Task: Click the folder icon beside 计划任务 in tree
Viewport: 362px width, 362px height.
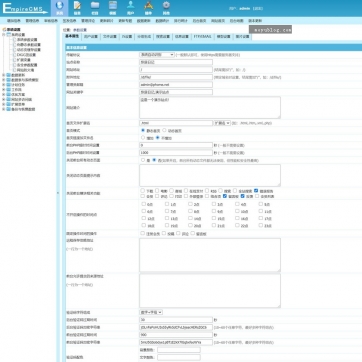Action: pos(8,85)
